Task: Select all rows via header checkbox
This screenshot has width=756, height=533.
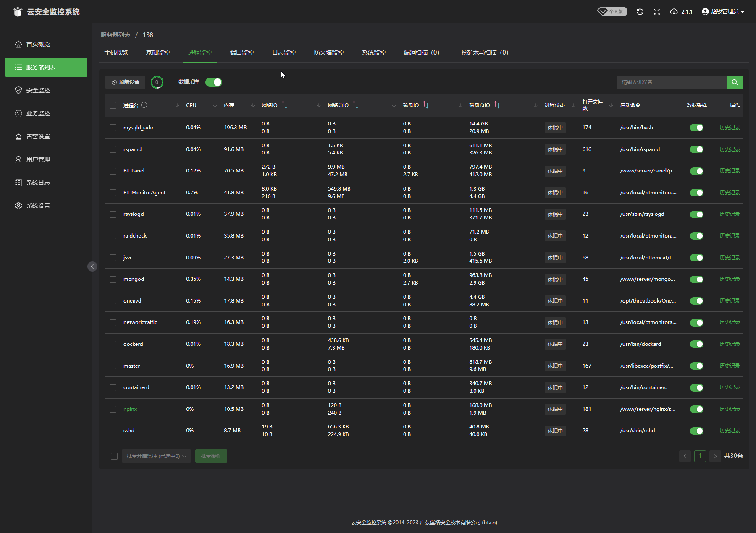Action: coord(113,105)
